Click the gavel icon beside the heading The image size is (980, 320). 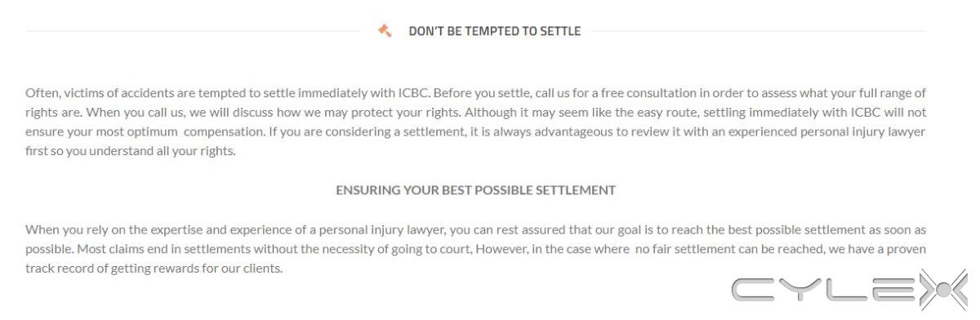385,30
